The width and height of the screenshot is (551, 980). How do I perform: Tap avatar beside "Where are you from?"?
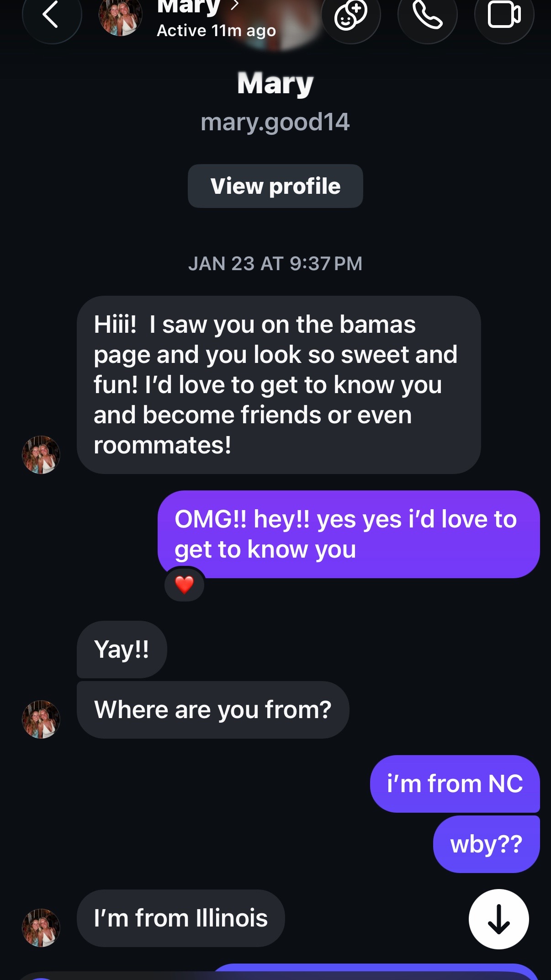pos(41,719)
